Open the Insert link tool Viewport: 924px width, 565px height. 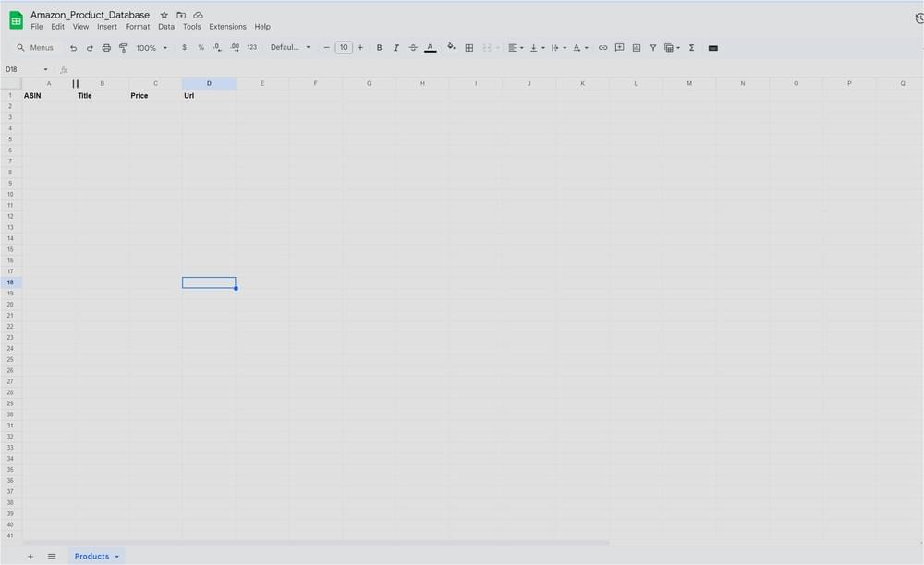click(x=602, y=47)
